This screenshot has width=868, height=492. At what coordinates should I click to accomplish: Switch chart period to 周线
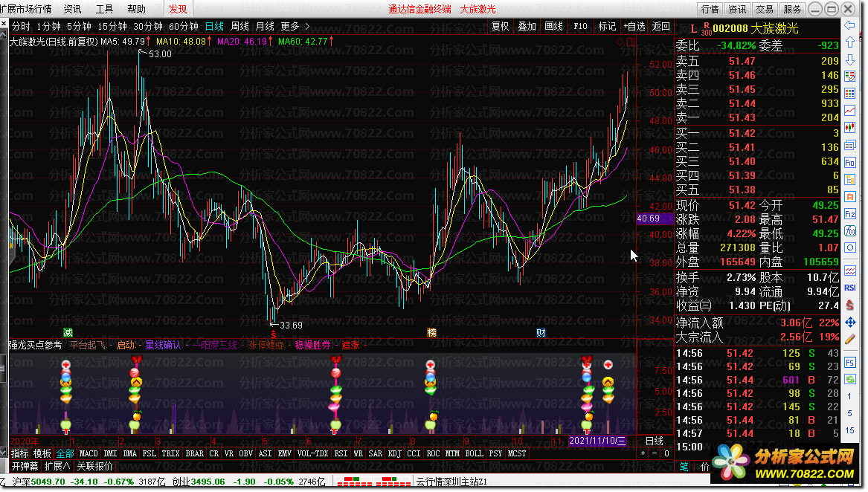[x=239, y=27]
